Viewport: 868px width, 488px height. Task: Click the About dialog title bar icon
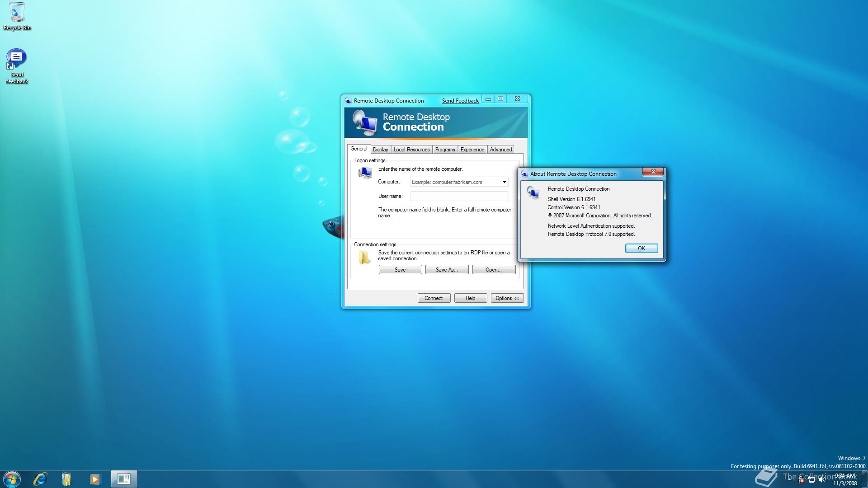click(524, 174)
